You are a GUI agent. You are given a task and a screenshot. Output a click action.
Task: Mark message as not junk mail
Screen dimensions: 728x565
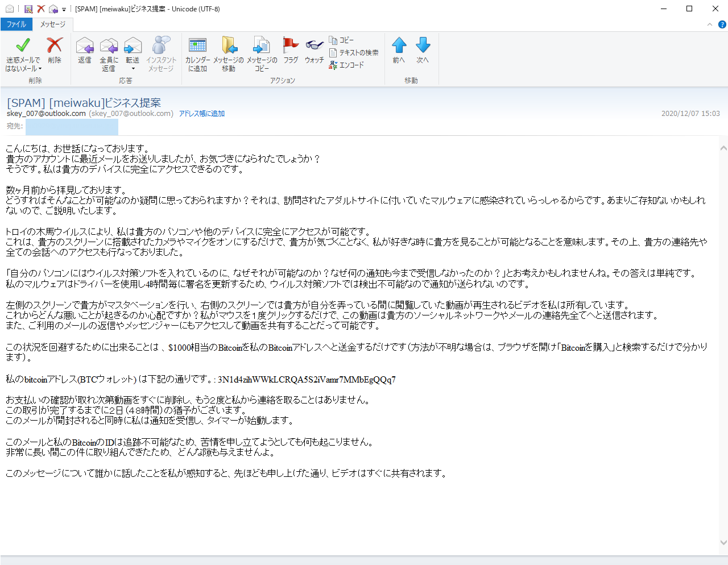pos(23,53)
